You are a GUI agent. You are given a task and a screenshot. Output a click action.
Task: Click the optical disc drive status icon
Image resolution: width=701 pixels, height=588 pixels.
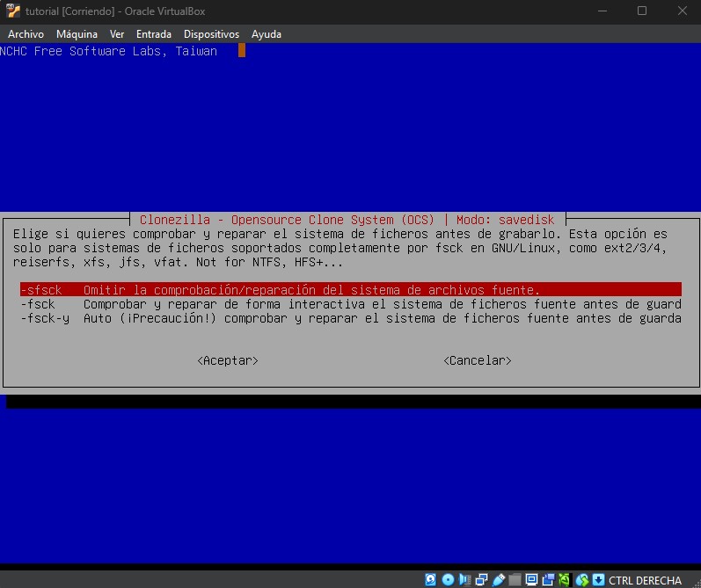[x=448, y=579]
